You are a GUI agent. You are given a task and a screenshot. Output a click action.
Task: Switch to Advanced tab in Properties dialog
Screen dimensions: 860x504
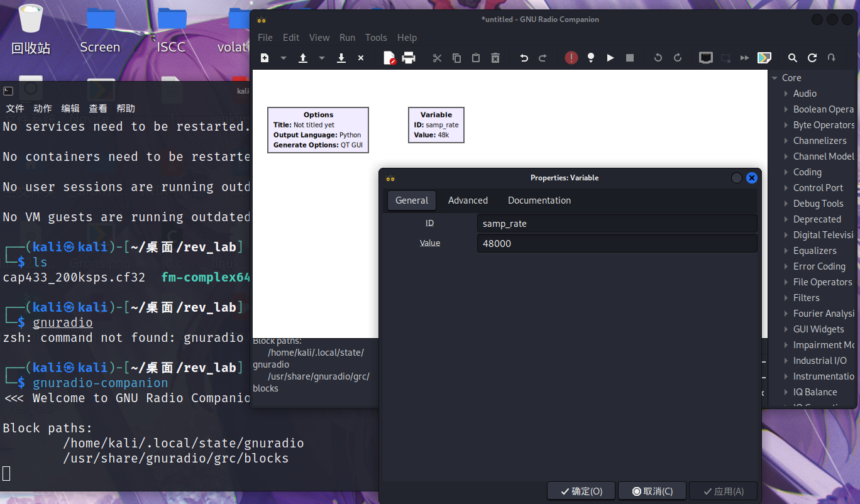(x=468, y=200)
